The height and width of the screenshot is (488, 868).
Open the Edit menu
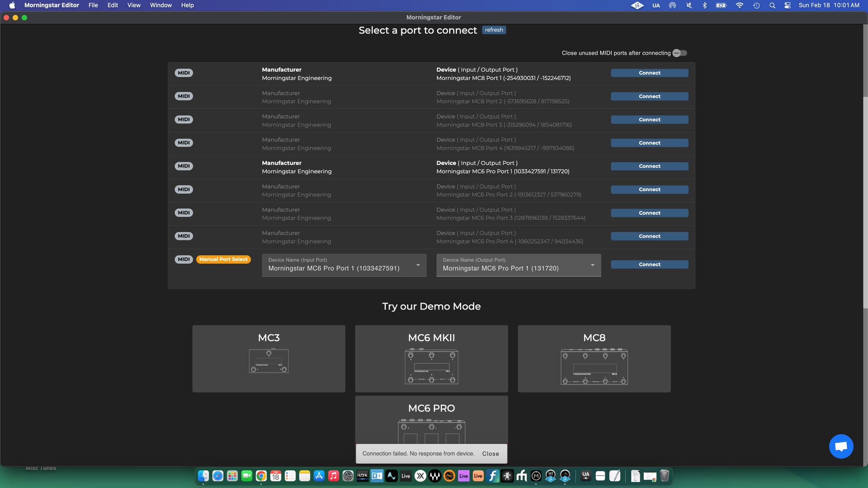click(x=113, y=5)
